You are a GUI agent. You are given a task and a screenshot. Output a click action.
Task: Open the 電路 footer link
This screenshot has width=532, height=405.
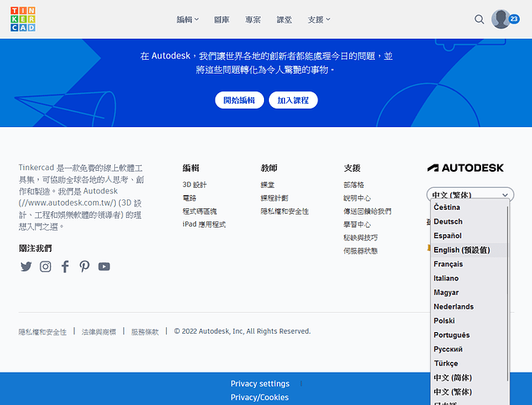pyautogui.click(x=189, y=198)
